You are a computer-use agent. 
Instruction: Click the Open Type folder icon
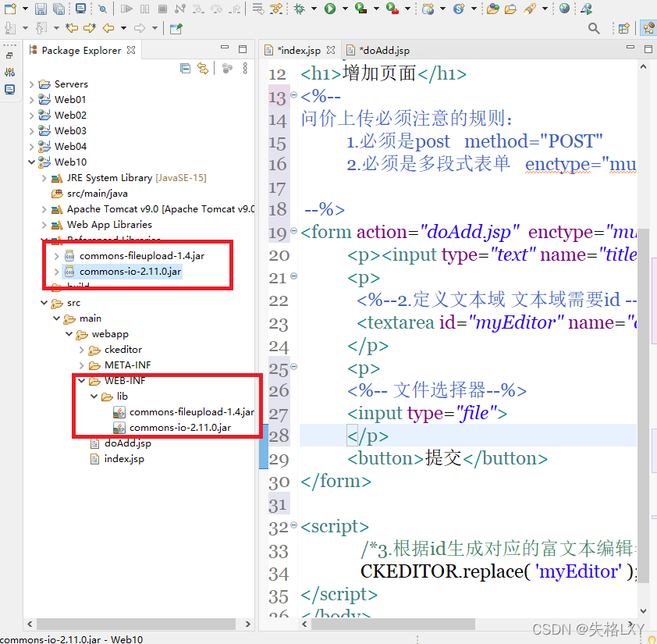click(493, 9)
